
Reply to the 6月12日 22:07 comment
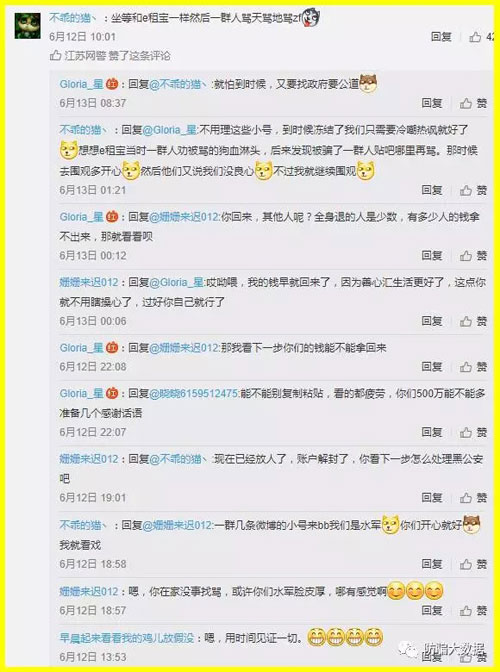pyautogui.click(x=432, y=432)
